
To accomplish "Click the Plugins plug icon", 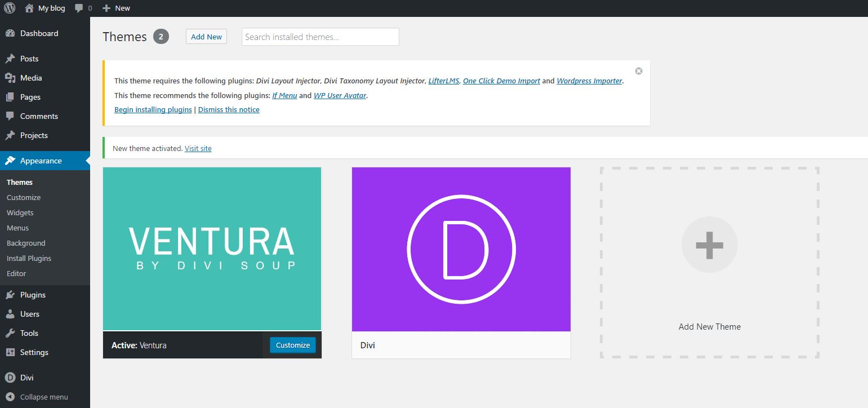I will (x=10, y=295).
